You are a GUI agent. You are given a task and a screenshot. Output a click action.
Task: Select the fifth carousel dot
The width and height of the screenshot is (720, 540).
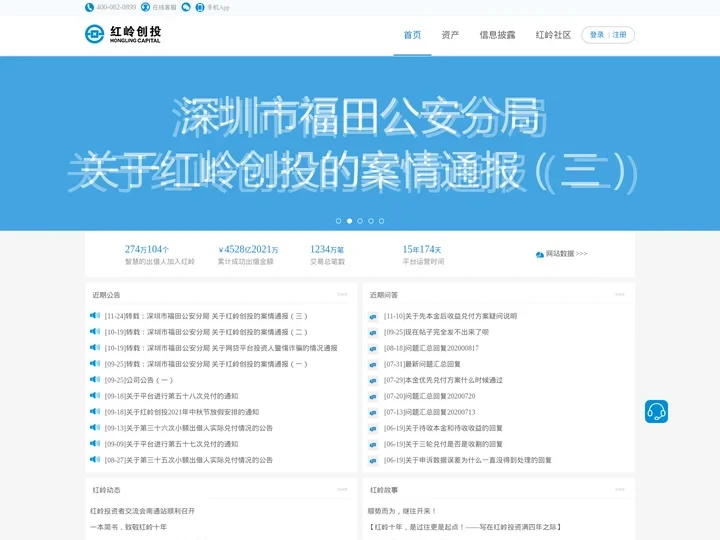click(382, 221)
